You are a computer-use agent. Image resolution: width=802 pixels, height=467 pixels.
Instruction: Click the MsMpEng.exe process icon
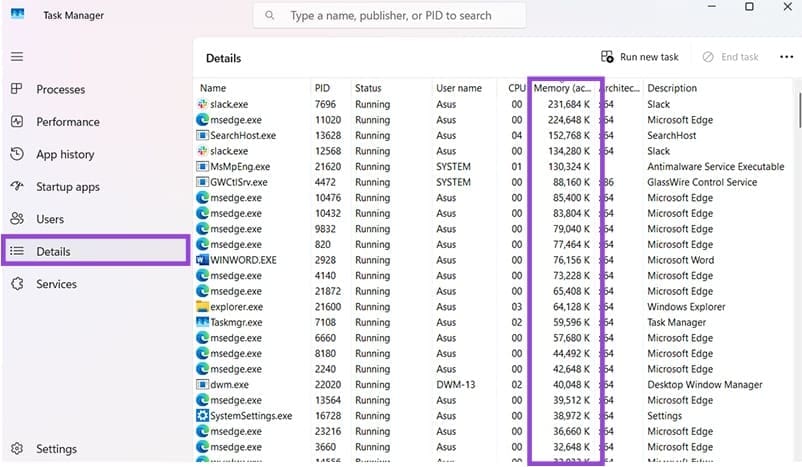pos(203,166)
